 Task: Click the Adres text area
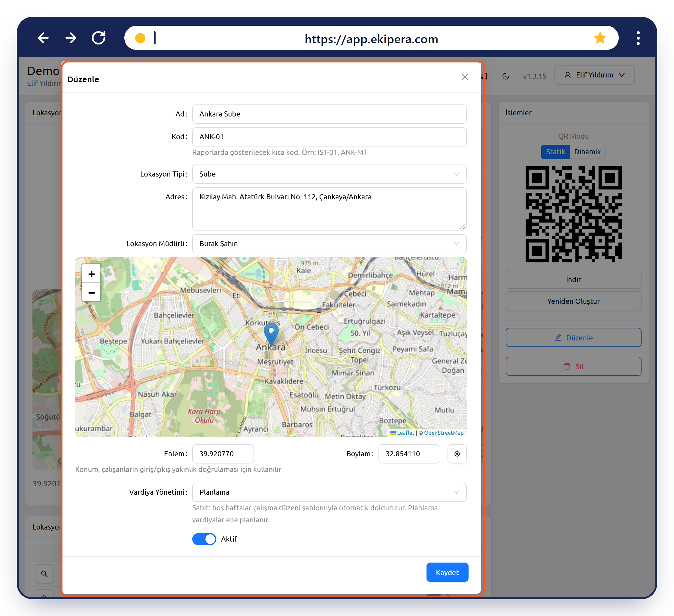coord(329,209)
